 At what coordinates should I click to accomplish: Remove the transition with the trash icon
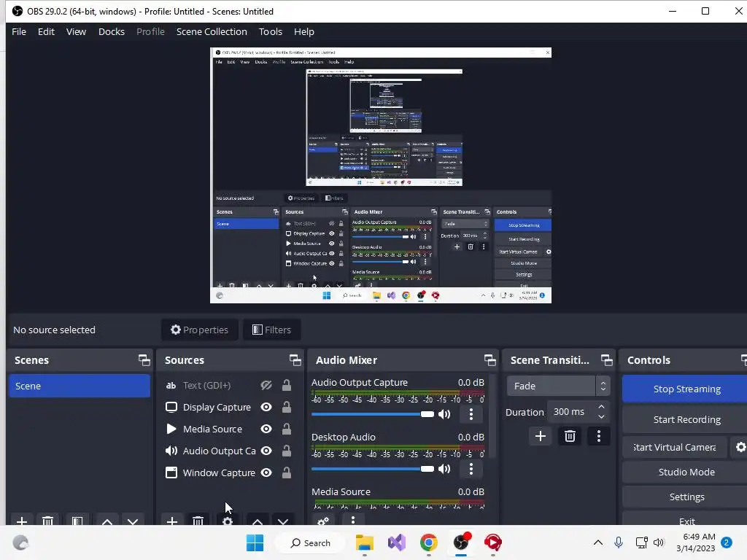[x=570, y=436]
